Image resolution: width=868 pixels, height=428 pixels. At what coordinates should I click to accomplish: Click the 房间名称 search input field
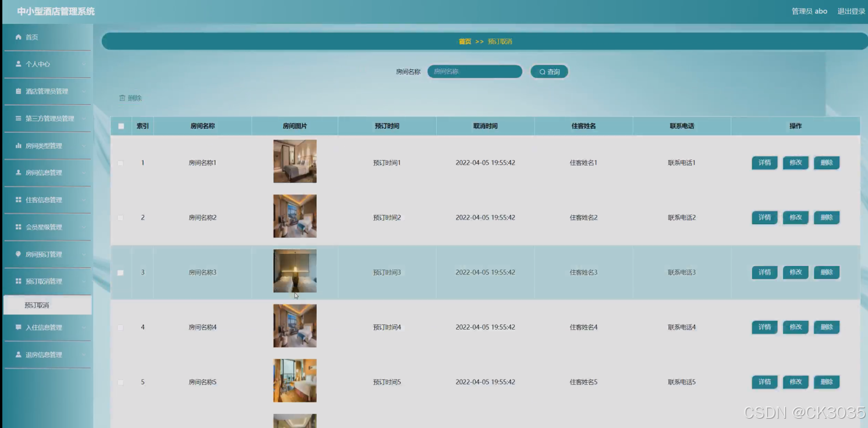coord(474,72)
